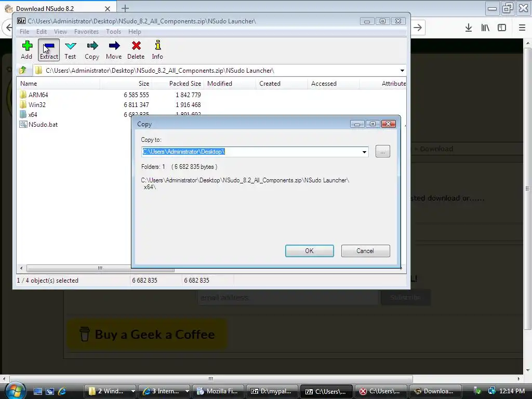Cancel the Copy dialog
Screen dimensions: 532x399
(365, 251)
